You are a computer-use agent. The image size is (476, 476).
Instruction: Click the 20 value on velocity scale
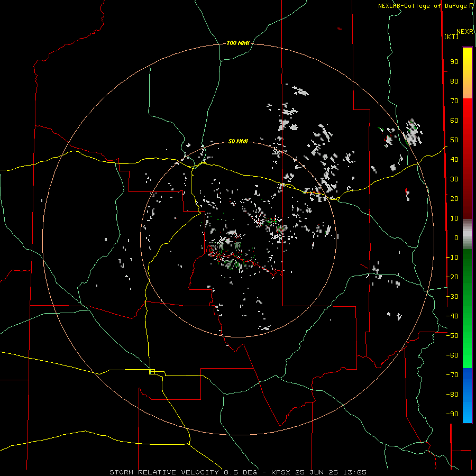tap(454, 198)
